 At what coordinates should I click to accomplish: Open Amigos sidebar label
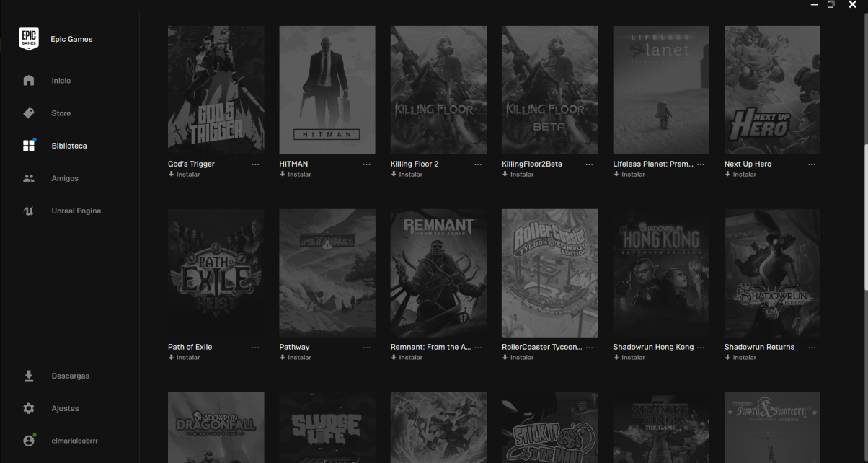(65, 178)
